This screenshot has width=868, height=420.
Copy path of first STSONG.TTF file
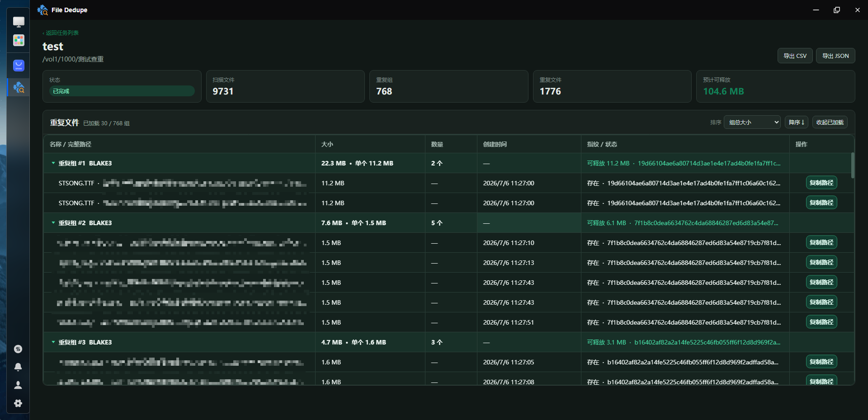click(x=821, y=183)
